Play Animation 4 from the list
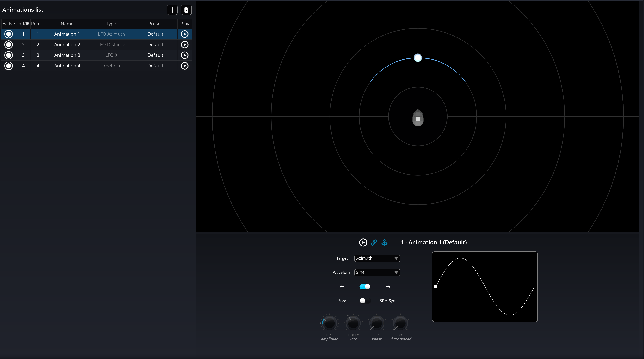This screenshot has height=359, width=644. (184, 66)
